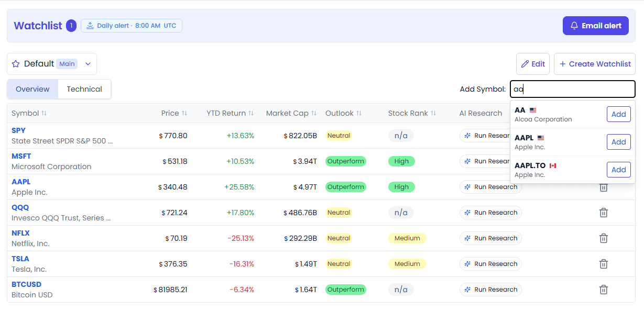Remove NFLX using its trash icon

point(603,238)
